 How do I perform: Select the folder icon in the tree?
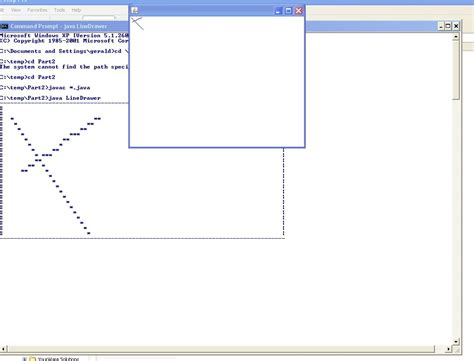pyautogui.click(x=32, y=359)
